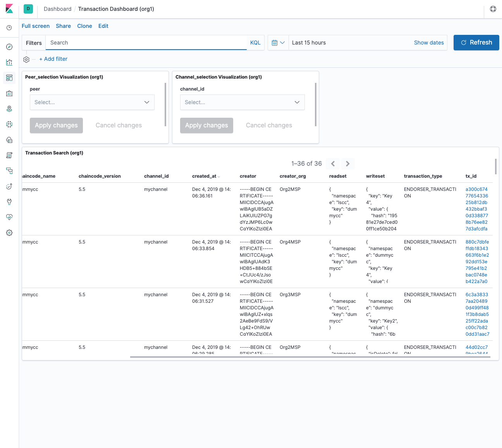Click Peer_selection panel vertical scrollbar

tap(165, 105)
